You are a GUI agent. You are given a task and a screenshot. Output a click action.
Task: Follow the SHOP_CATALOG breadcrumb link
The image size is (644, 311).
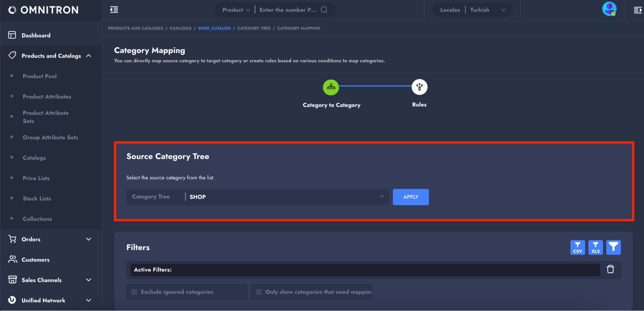pos(214,28)
